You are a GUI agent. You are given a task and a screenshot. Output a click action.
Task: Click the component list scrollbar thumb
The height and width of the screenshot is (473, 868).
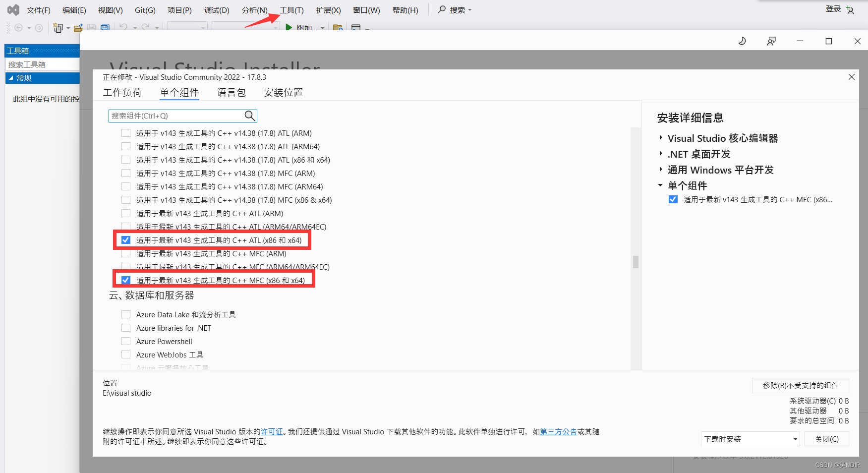[x=636, y=261]
